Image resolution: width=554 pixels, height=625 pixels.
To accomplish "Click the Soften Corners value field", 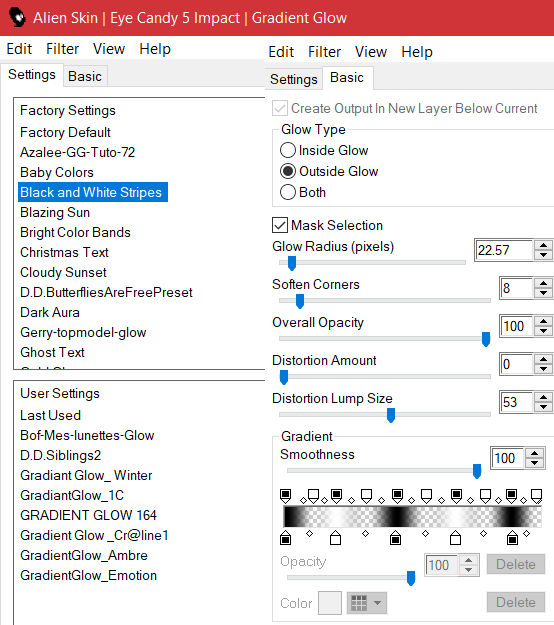I will 517,288.
